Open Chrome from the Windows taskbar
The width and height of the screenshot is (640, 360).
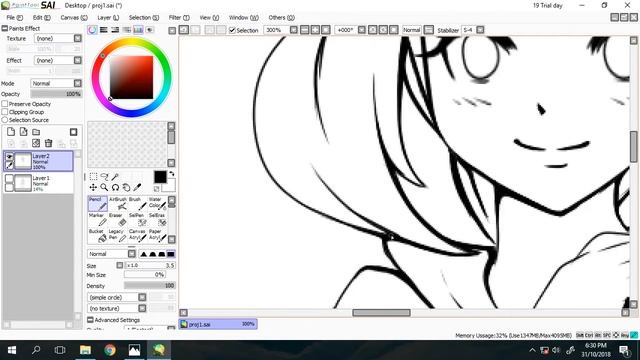[109, 350]
